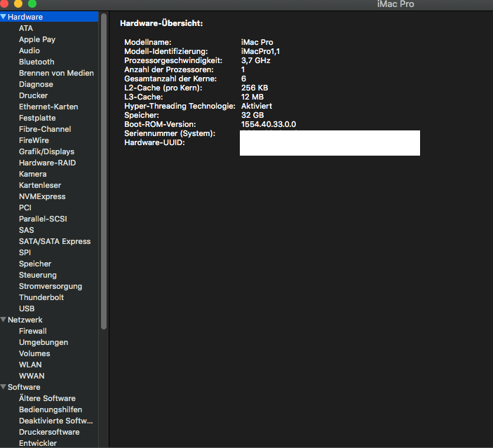Open the Firewall entry
Screen dimensions: 493x448
[x=33, y=331]
